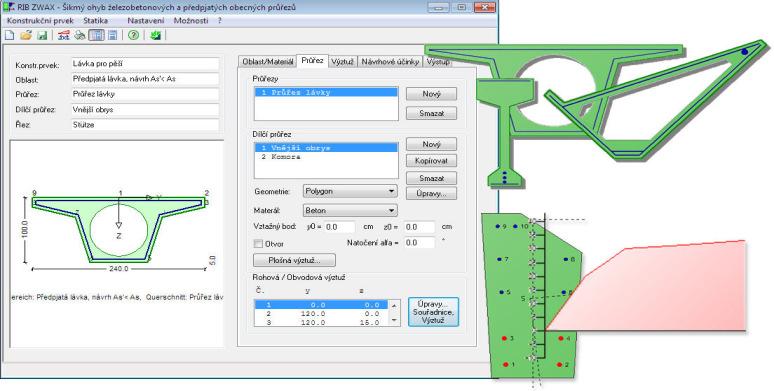Screen dimensions: 774x391
Task: Minimize the RIB ZWAX window
Action: pyautogui.click(x=438, y=7)
